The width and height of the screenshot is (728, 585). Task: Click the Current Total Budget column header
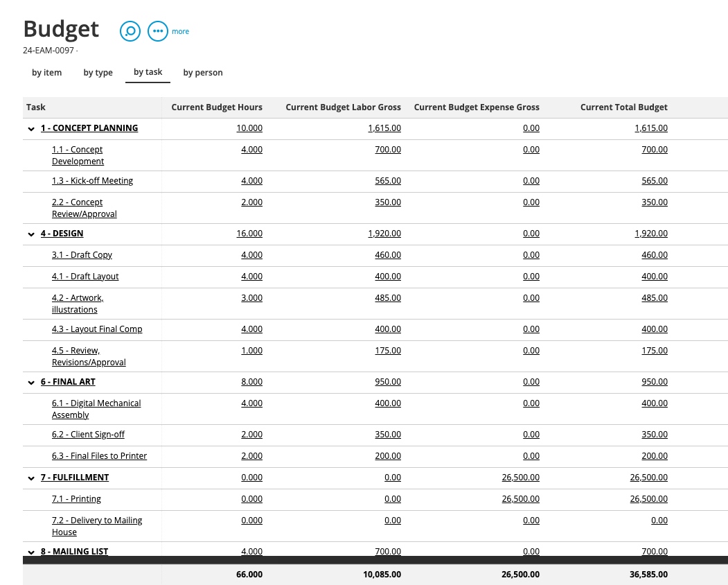click(623, 107)
